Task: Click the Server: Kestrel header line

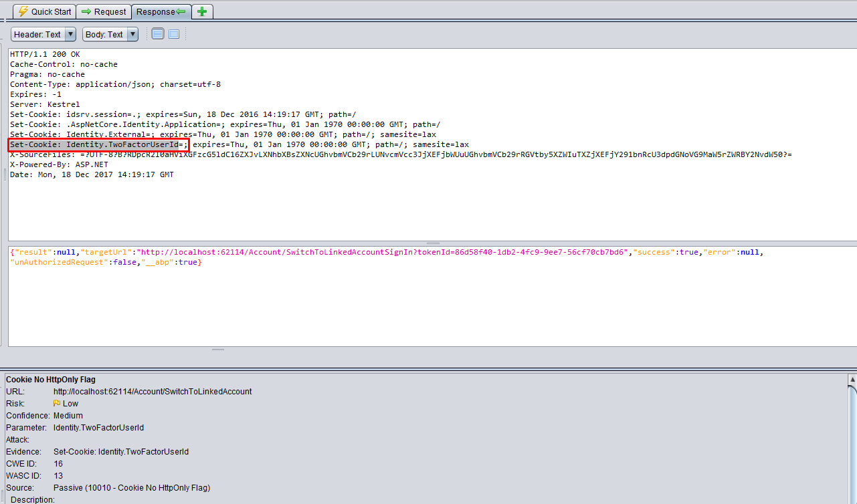Action: 45,104
